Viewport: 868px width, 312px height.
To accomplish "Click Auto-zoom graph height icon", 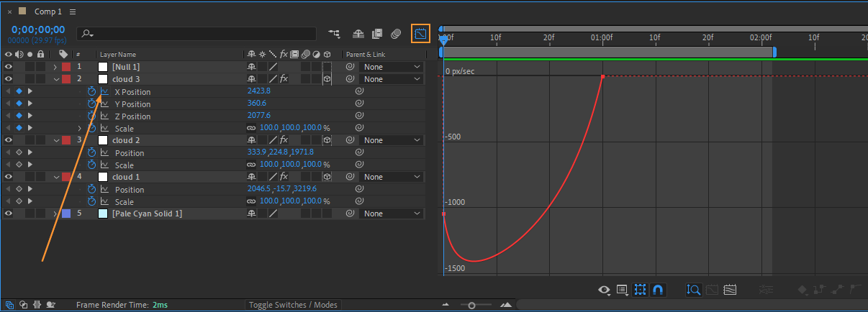I will coord(694,290).
